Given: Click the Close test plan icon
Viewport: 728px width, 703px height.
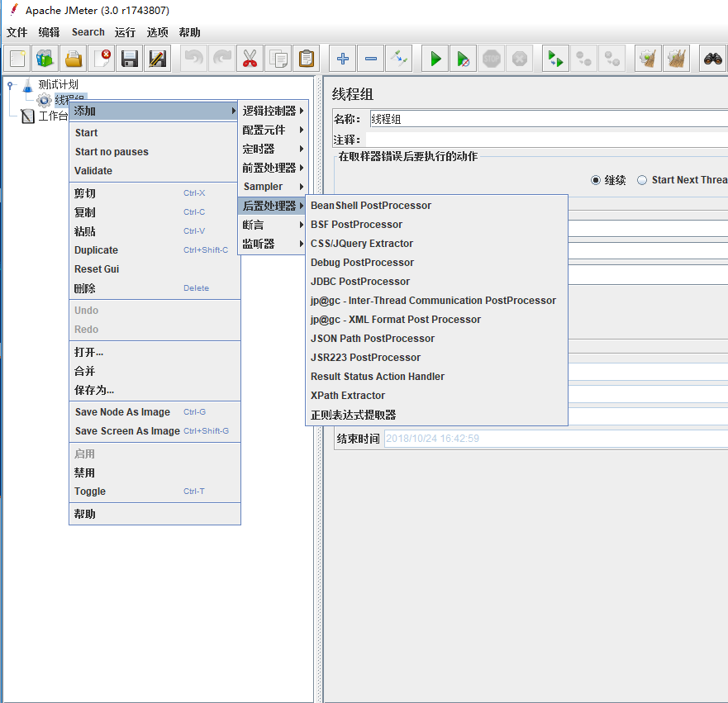Looking at the screenshot, I should tap(102, 59).
